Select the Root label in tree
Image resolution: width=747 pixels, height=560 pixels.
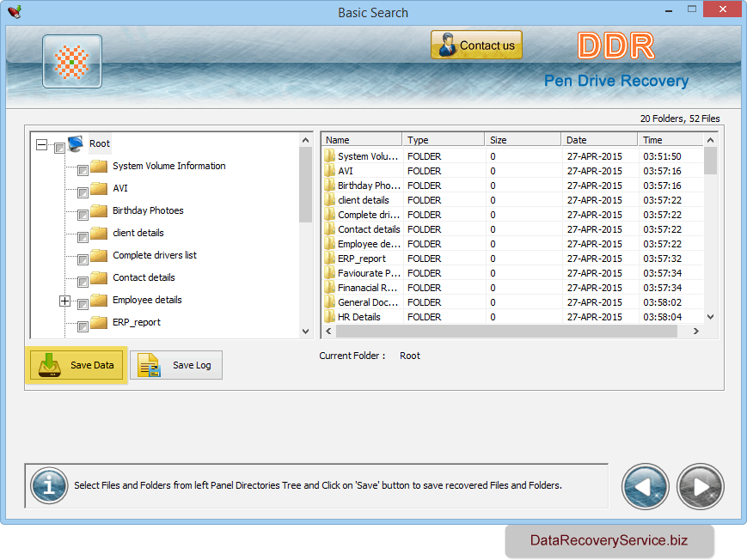point(100,143)
